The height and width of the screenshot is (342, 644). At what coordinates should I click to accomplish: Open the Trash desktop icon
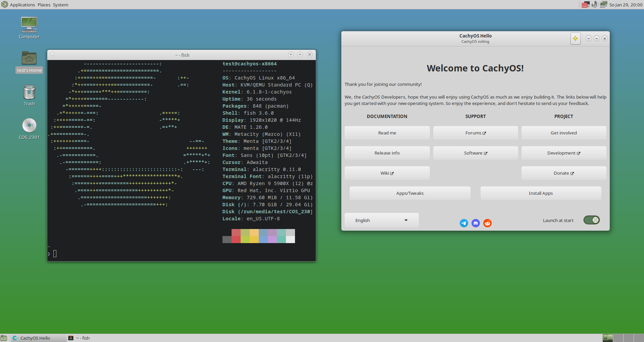[x=29, y=92]
